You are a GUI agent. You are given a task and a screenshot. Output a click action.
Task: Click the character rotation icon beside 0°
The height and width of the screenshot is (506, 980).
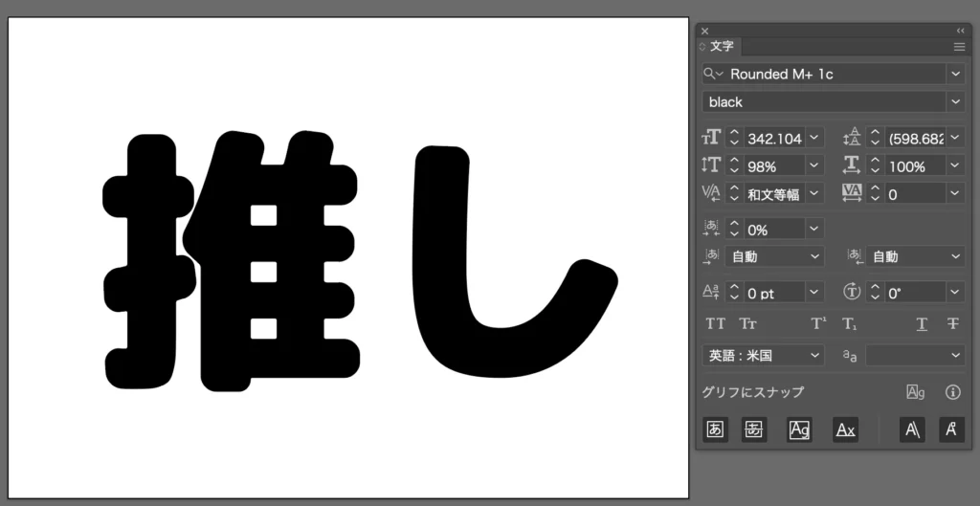pos(852,291)
